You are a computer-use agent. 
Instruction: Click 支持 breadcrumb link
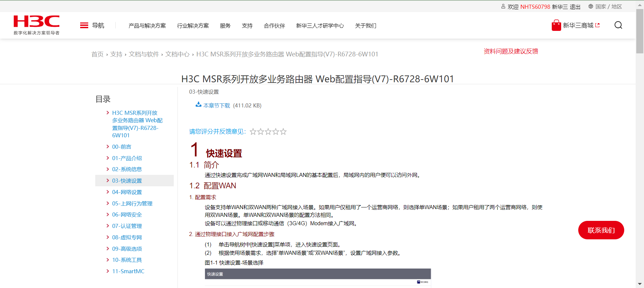point(116,54)
